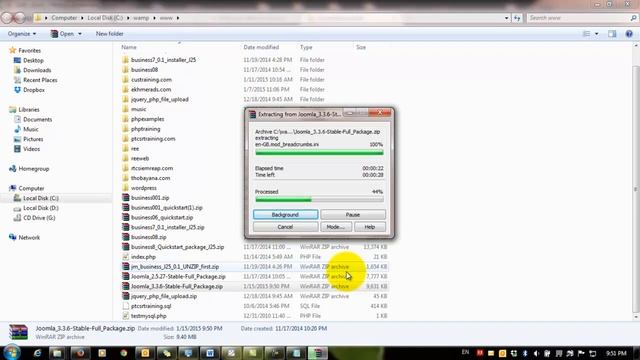Select the index.php file icon
The height and width of the screenshot is (360, 640).
(125, 257)
